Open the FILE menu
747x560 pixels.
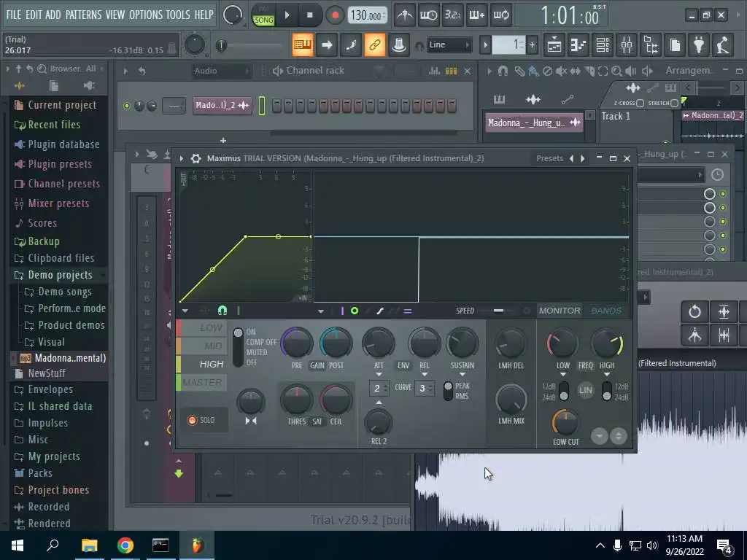click(13, 15)
